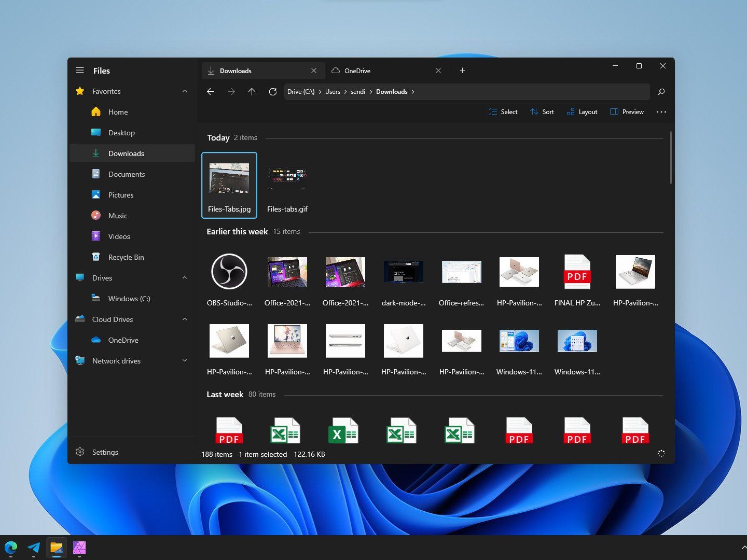Open a new tab with the plus icon
This screenshot has width=747, height=560.
pos(462,70)
